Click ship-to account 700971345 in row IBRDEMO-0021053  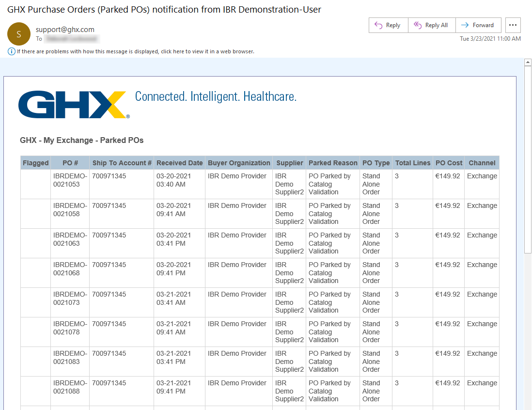(x=109, y=176)
